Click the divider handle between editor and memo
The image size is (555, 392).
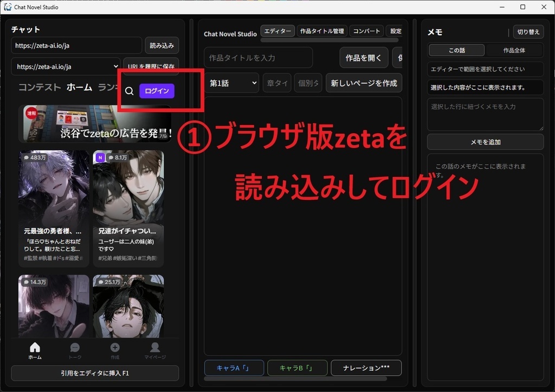point(415,203)
